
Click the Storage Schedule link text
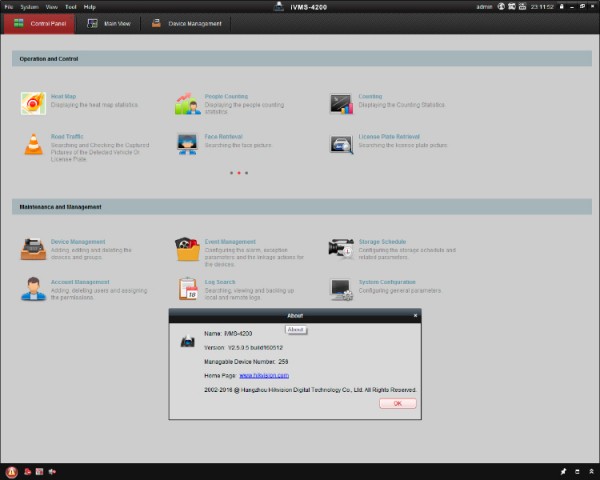(382, 242)
